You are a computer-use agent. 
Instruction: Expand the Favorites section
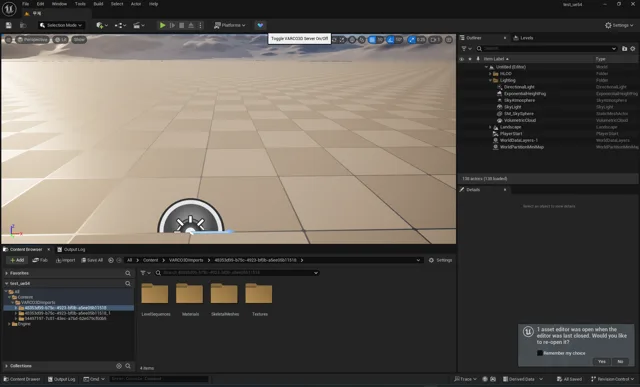pyautogui.click(x=6, y=273)
